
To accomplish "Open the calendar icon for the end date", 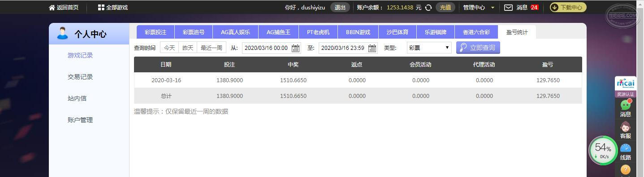I will 372,48.
